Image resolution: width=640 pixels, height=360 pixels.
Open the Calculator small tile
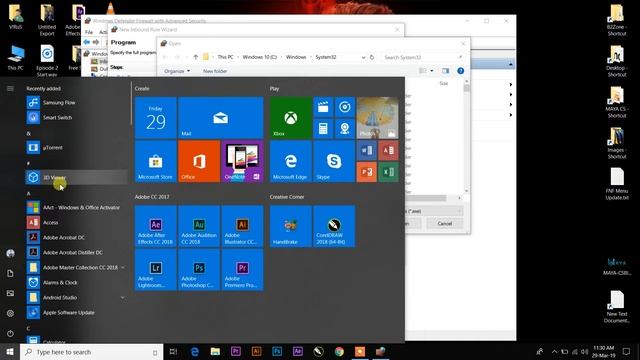[323, 129]
